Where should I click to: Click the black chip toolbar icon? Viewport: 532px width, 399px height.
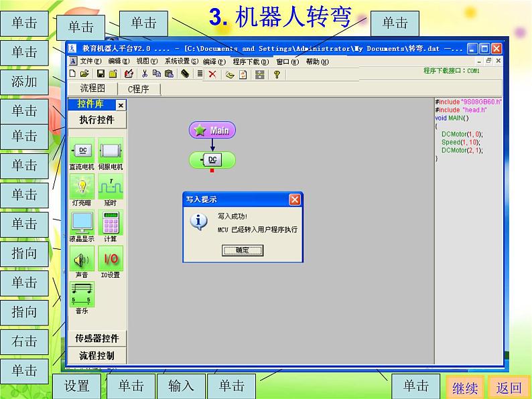[x=184, y=74]
